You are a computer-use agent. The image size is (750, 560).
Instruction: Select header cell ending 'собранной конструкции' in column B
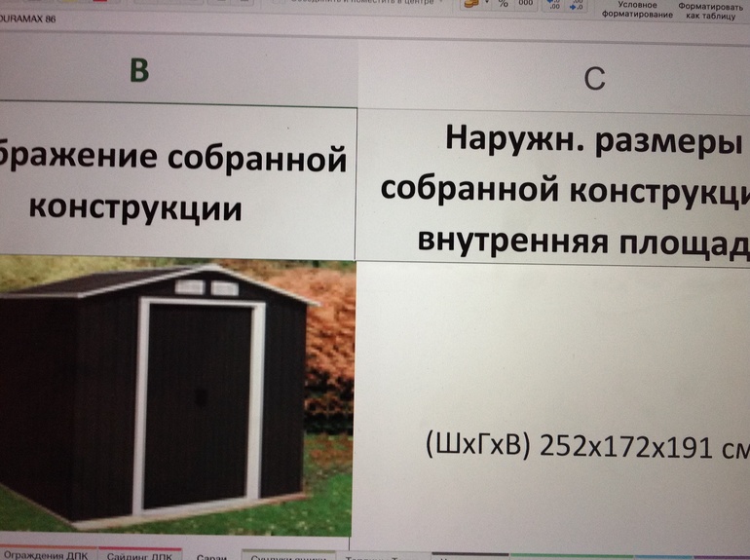tap(175, 182)
